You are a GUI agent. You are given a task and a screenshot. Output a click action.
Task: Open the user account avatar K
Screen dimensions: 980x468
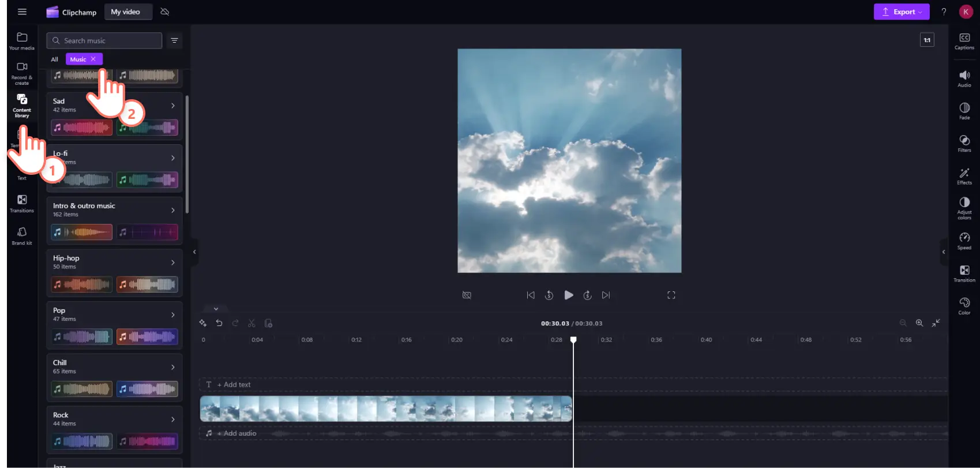(x=966, y=12)
